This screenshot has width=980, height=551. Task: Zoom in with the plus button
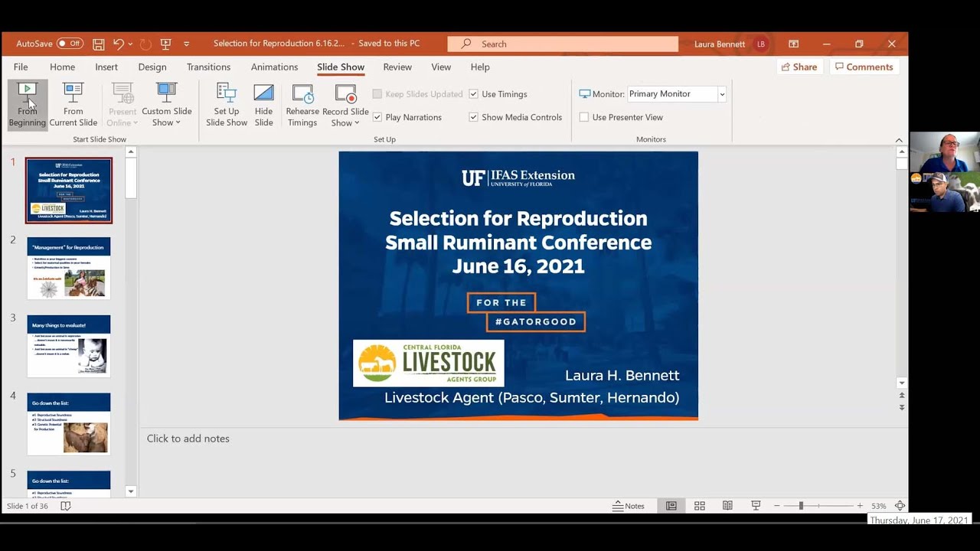pos(860,506)
